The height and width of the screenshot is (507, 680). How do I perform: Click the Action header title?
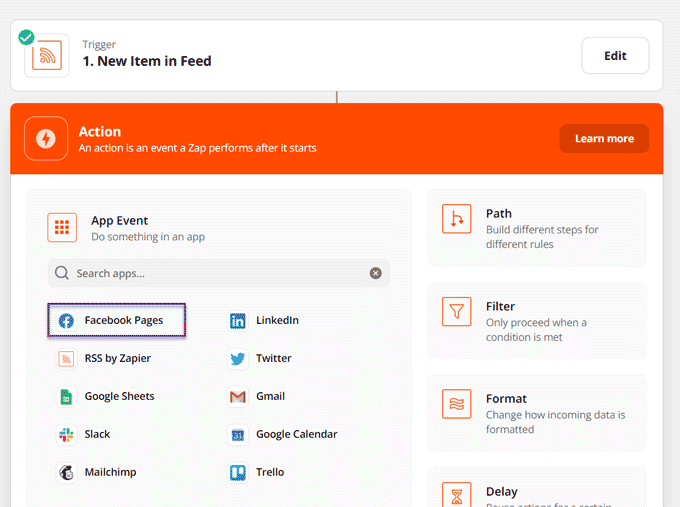[100, 132]
